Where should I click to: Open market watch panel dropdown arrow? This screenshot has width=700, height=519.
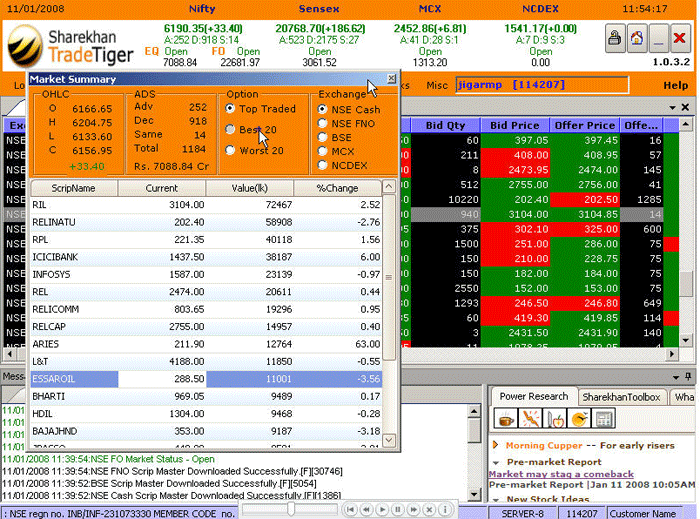tap(672, 108)
